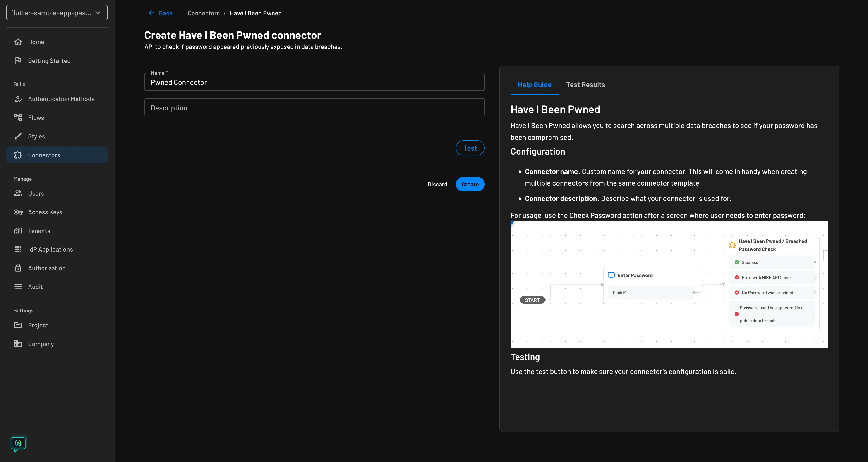Open Access Keys settings
Image resolution: width=868 pixels, height=462 pixels.
click(44, 212)
